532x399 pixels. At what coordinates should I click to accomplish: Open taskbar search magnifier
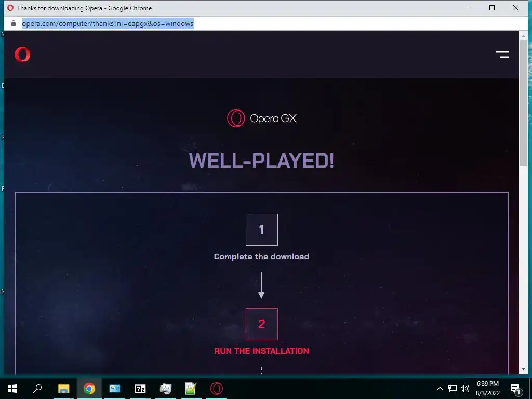(x=37, y=389)
